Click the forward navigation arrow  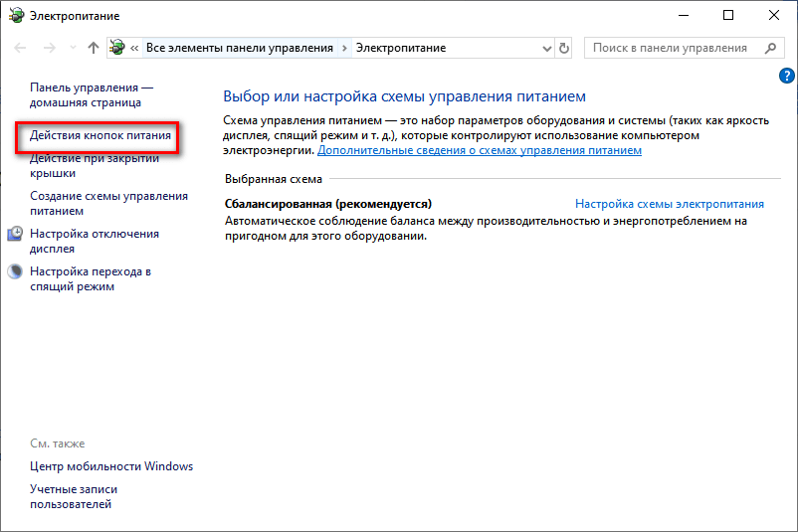click(x=50, y=48)
